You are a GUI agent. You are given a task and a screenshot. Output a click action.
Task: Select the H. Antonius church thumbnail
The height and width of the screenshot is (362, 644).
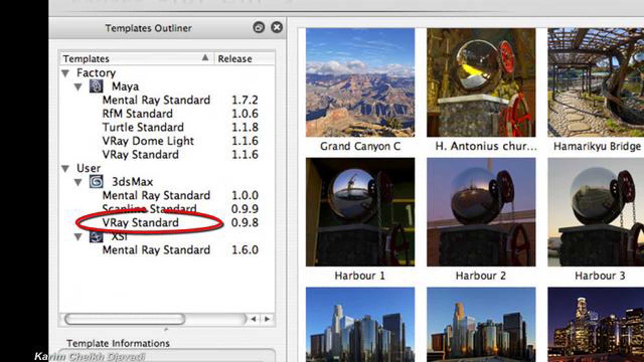[x=481, y=83]
